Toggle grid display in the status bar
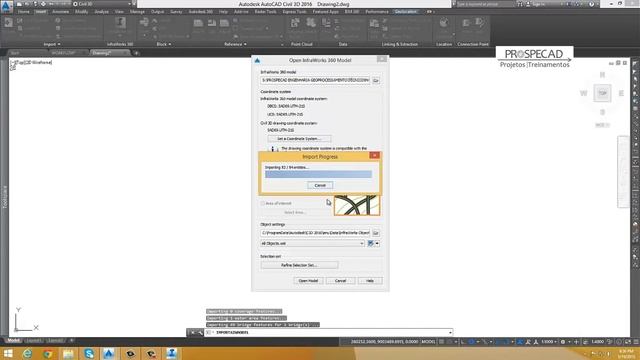The image size is (640, 360). (442, 342)
